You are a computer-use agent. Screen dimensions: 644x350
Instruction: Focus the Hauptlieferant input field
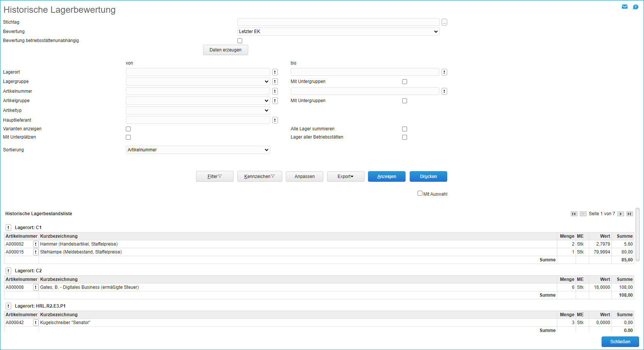coord(198,120)
